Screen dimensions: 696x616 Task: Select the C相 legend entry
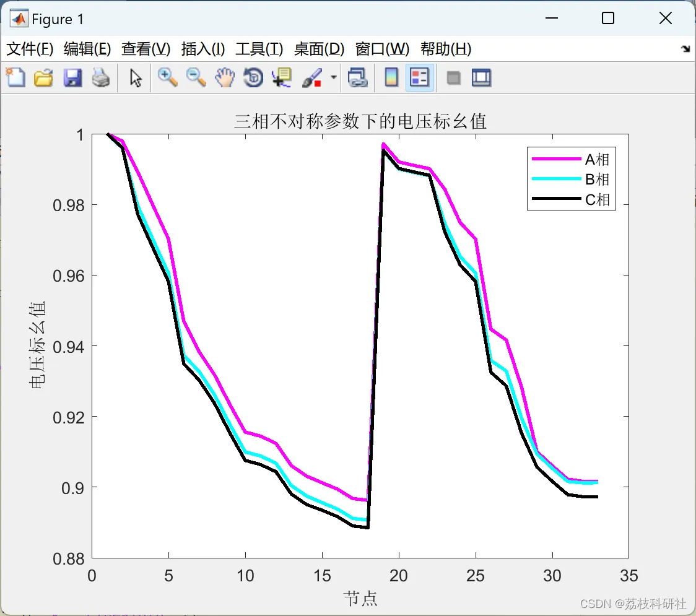597,200
